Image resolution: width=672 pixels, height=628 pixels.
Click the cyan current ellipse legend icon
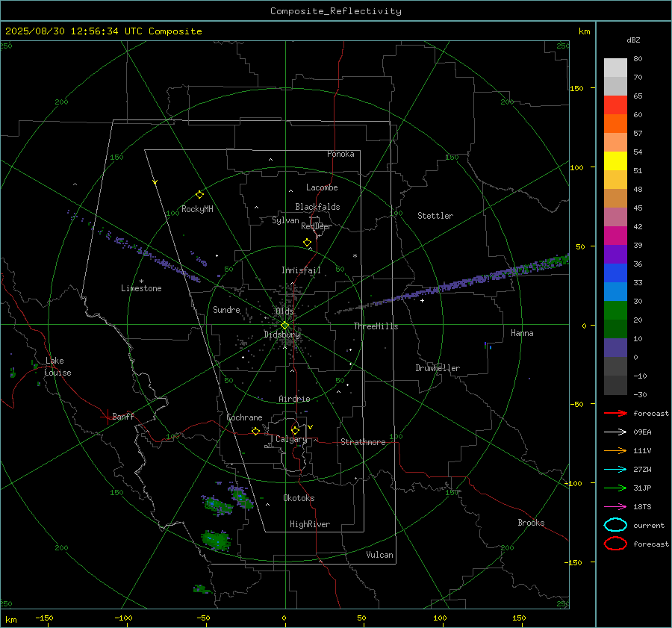[615, 525]
